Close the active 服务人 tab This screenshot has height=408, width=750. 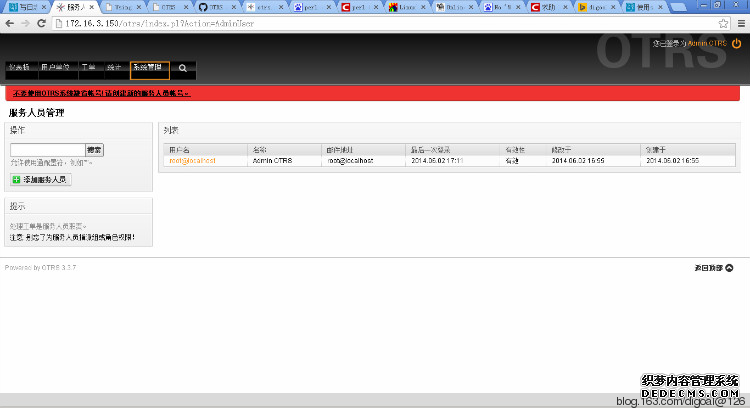click(x=91, y=7)
